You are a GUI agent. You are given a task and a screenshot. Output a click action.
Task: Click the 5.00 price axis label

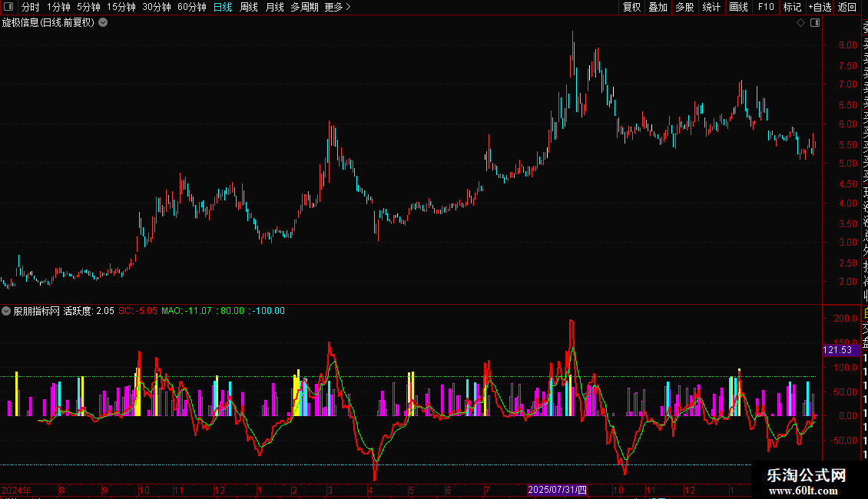coord(848,164)
